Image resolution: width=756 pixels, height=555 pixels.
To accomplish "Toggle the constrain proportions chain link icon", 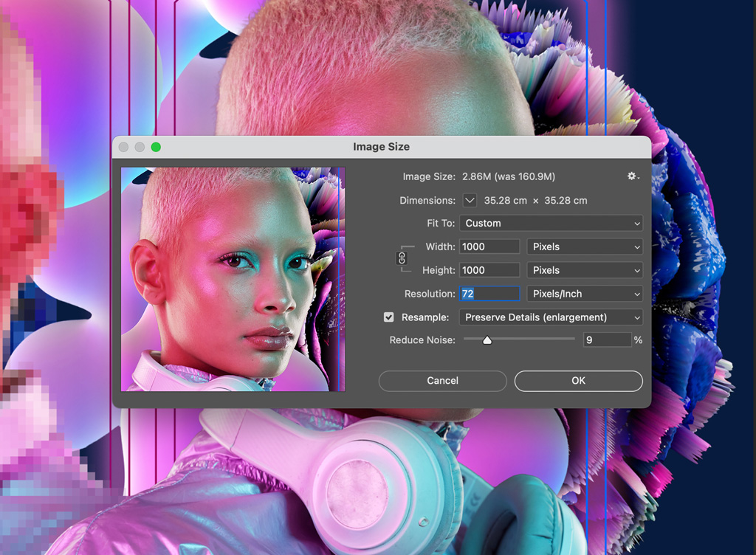I will click(x=402, y=258).
